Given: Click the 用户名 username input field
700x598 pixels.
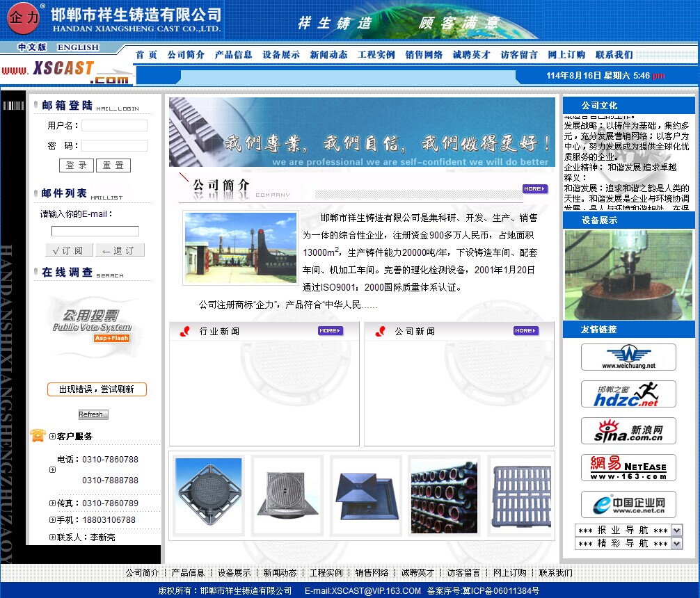Looking at the screenshot, I should tap(114, 126).
